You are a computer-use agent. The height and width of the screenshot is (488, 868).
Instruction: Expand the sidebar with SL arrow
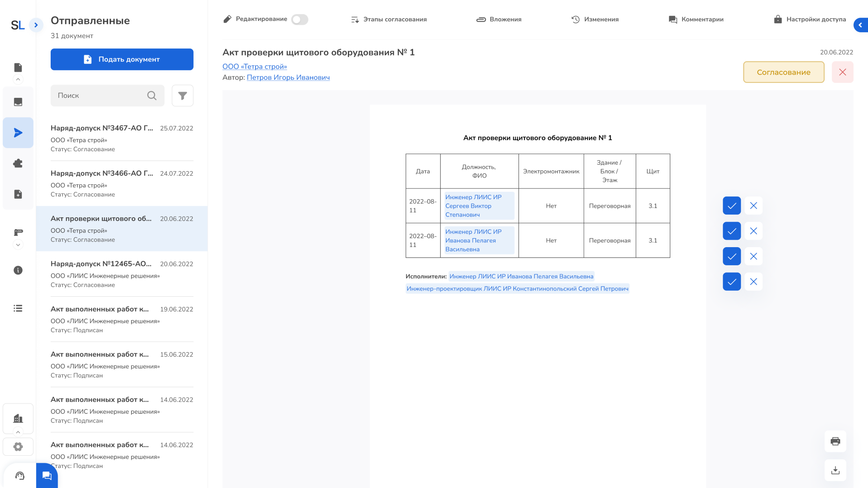click(36, 25)
